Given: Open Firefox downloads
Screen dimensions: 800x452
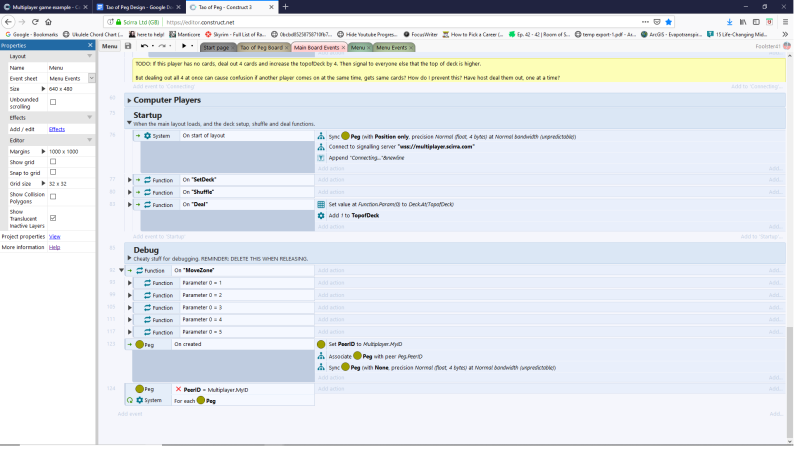Looking at the screenshot, I should [x=730, y=22].
